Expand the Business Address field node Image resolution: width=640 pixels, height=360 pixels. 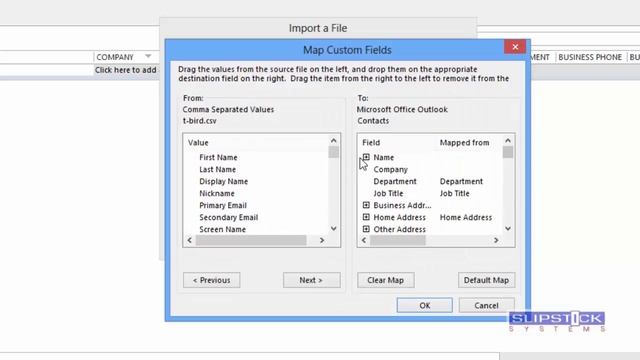pyautogui.click(x=366, y=205)
